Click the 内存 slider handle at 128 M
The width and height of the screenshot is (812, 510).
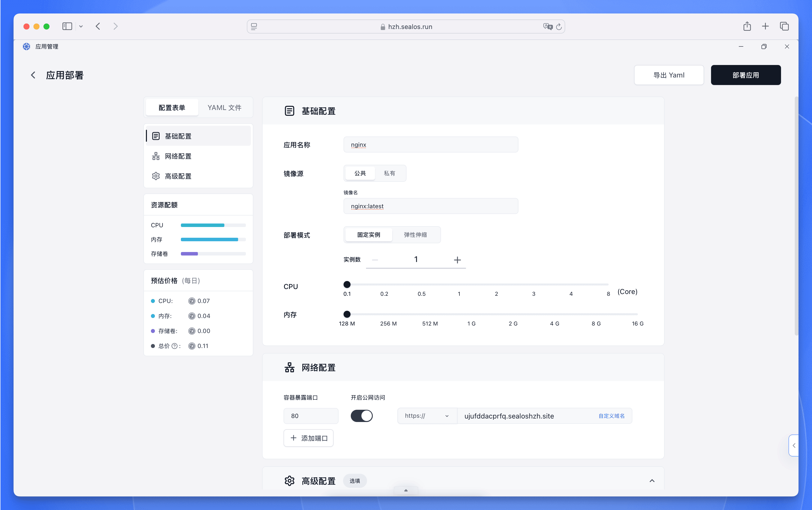(347, 314)
